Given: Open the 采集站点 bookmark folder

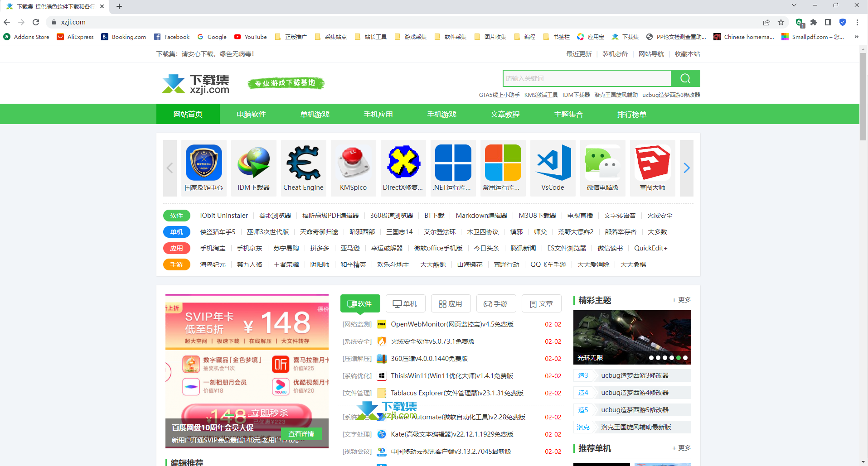Looking at the screenshot, I should [330, 37].
